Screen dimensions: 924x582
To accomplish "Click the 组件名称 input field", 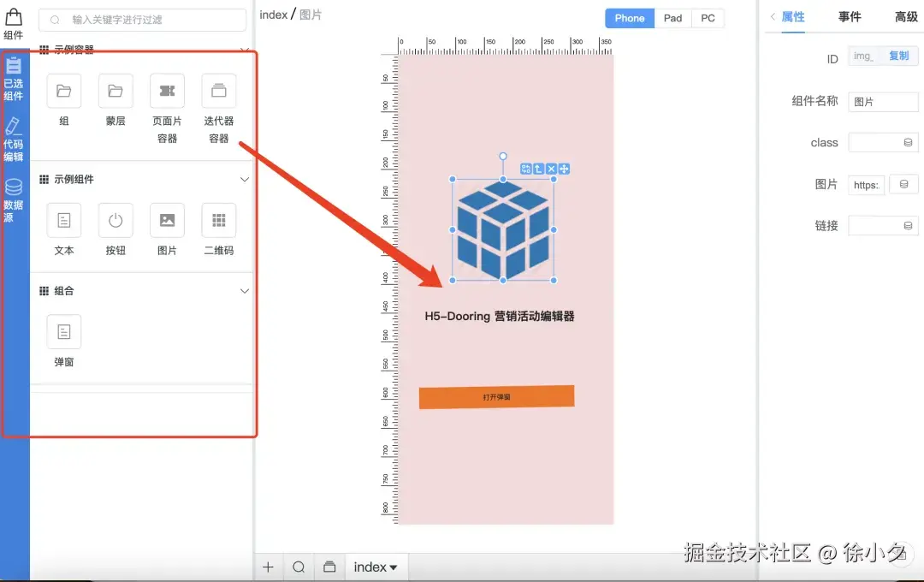I will click(883, 102).
